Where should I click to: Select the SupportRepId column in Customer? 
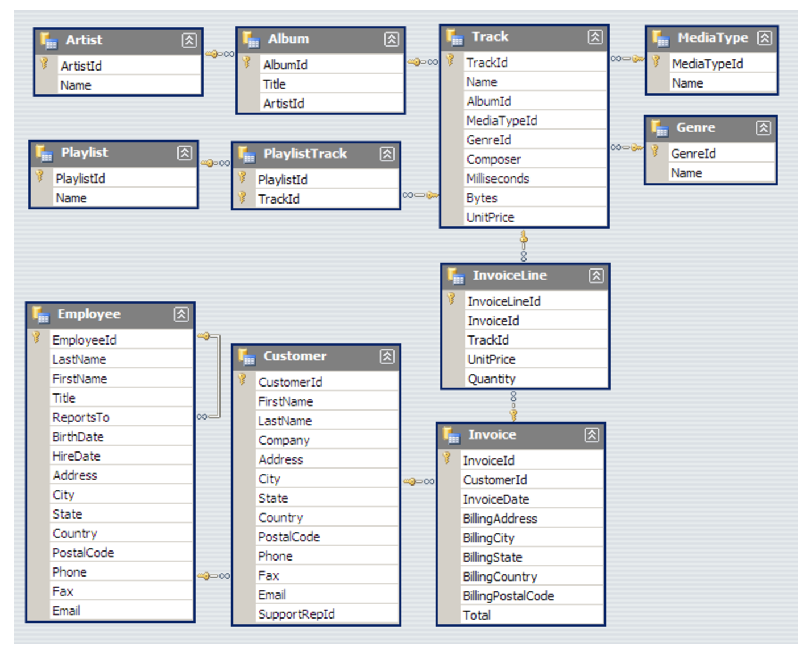pyautogui.click(x=328, y=614)
